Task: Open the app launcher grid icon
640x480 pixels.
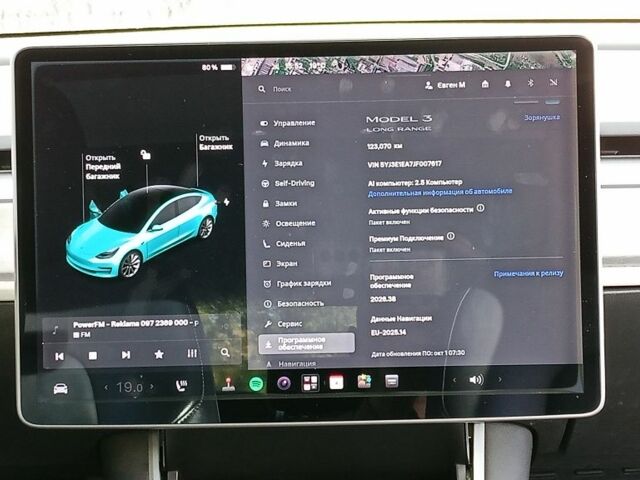Action: (x=310, y=383)
